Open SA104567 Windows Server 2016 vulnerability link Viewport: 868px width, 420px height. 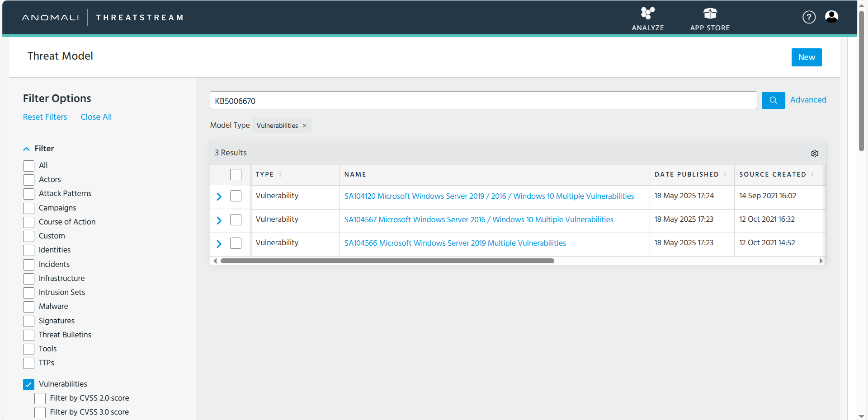(x=479, y=219)
